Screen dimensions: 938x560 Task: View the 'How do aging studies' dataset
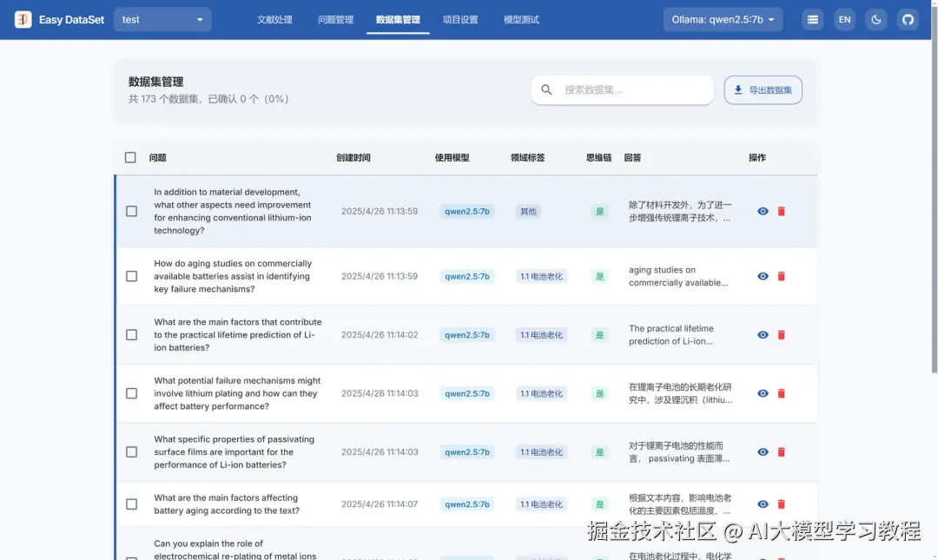click(x=763, y=276)
